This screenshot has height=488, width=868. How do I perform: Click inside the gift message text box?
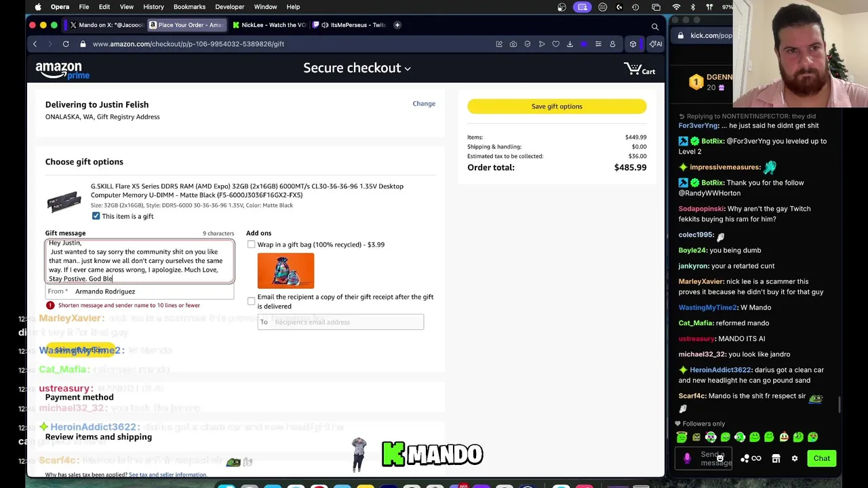(x=140, y=261)
